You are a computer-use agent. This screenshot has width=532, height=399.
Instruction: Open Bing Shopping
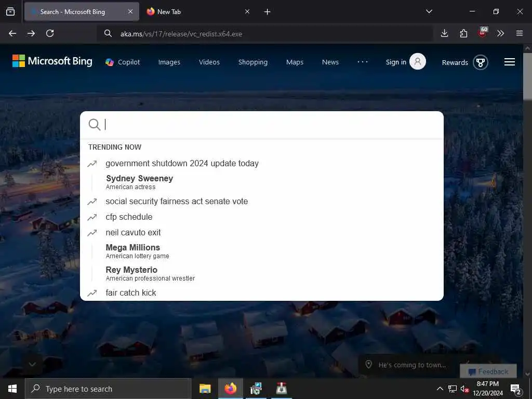pyautogui.click(x=253, y=62)
